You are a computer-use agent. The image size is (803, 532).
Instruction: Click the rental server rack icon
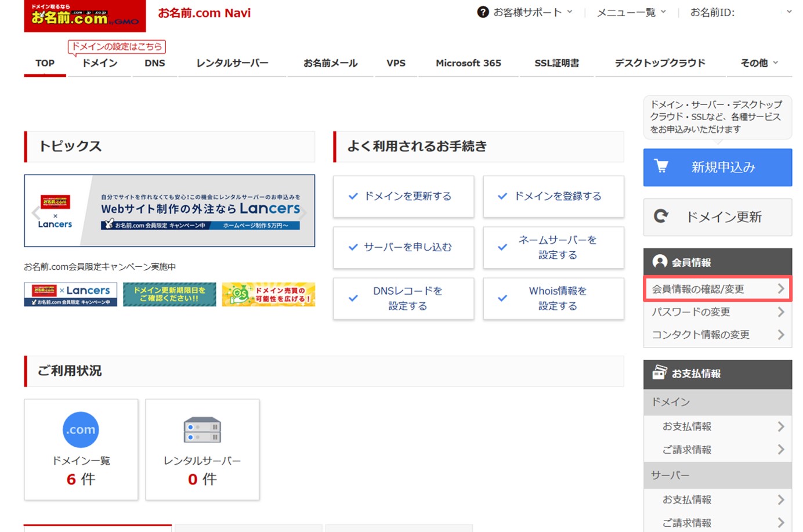202,430
